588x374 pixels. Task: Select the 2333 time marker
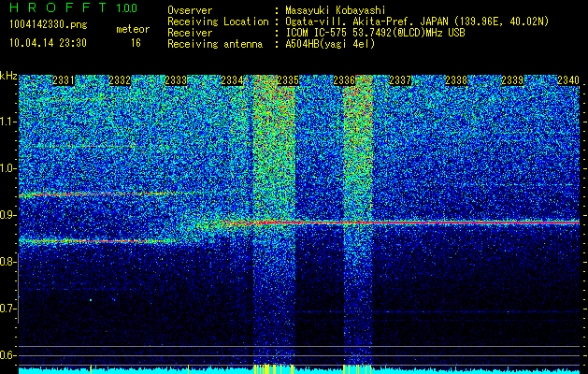176,80
